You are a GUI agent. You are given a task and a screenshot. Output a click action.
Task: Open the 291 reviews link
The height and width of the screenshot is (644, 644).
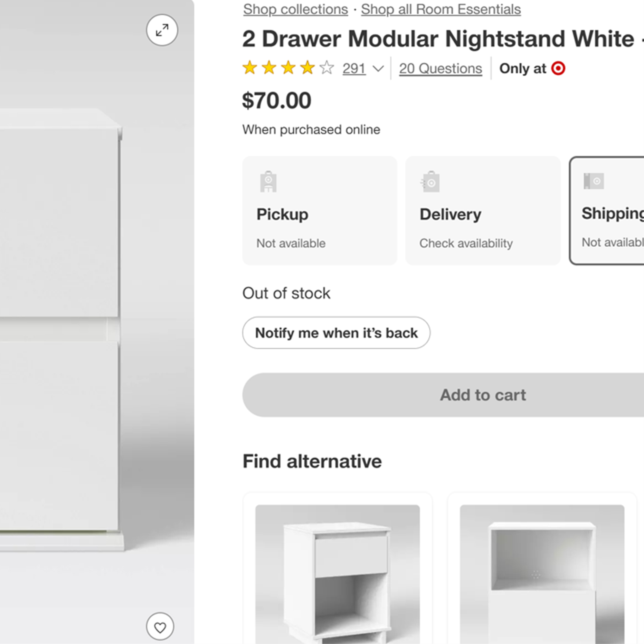coord(354,69)
